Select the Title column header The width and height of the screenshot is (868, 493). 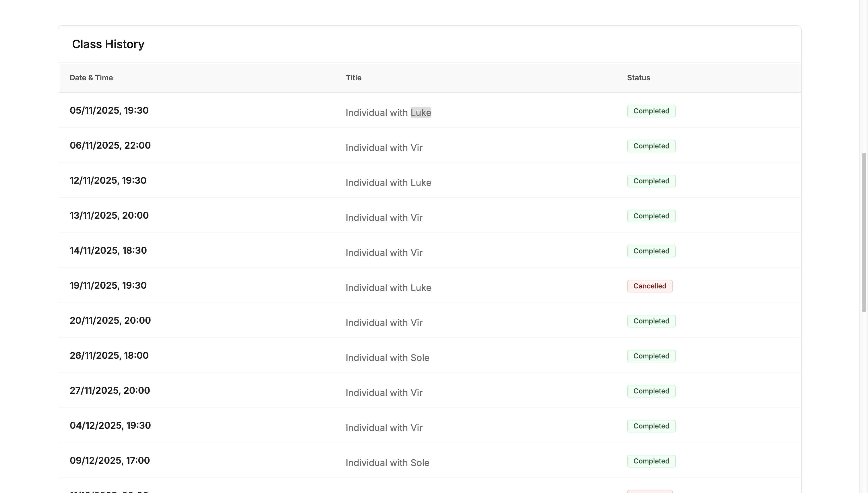pos(354,77)
